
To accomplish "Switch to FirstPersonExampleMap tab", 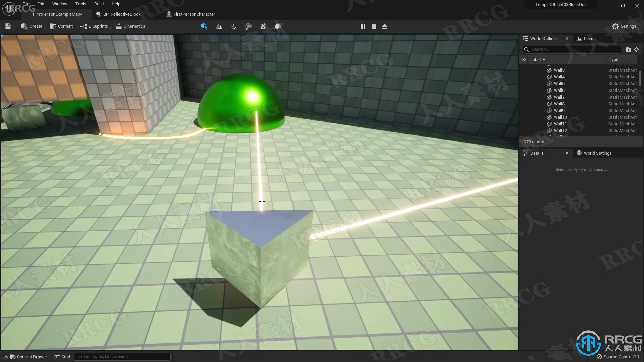I will pyautogui.click(x=57, y=14).
